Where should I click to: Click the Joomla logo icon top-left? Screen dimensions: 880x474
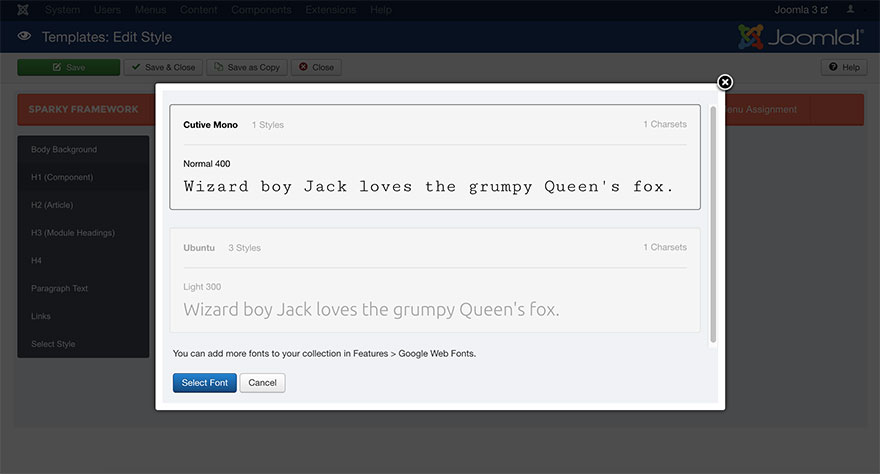(x=22, y=10)
